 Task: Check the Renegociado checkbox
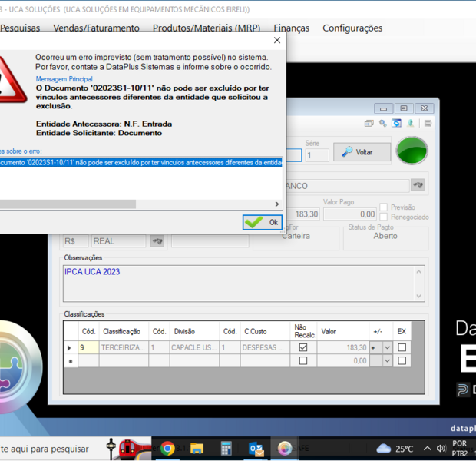click(384, 217)
